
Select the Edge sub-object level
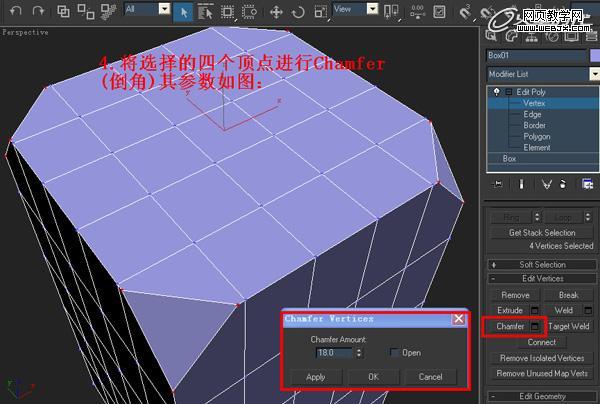pyautogui.click(x=532, y=114)
